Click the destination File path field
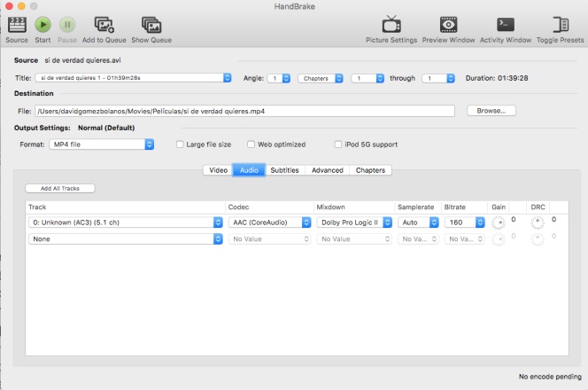 (245, 111)
